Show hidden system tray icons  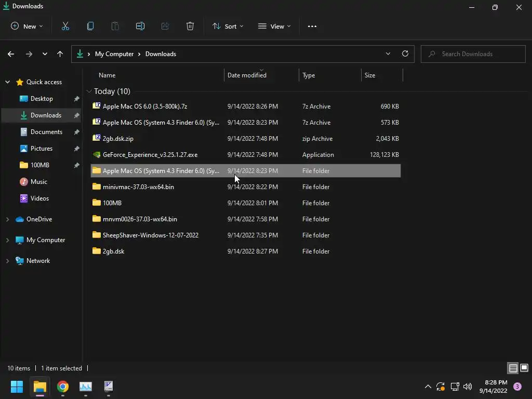[428, 387]
